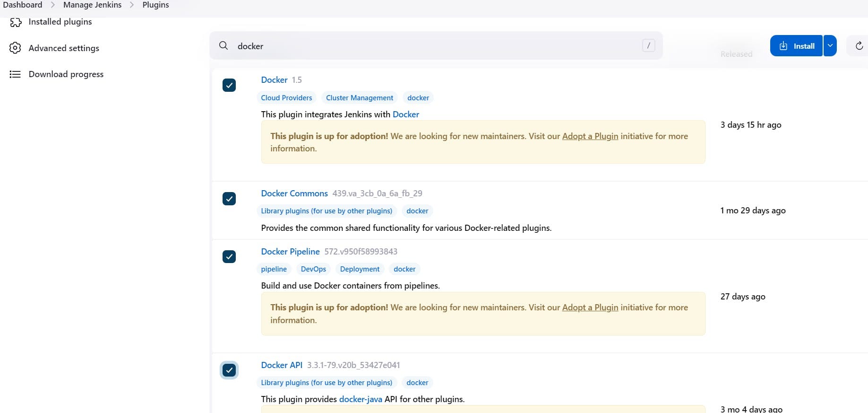
Task: Uncheck the Docker API plugin checkbox
Action: 229,370
